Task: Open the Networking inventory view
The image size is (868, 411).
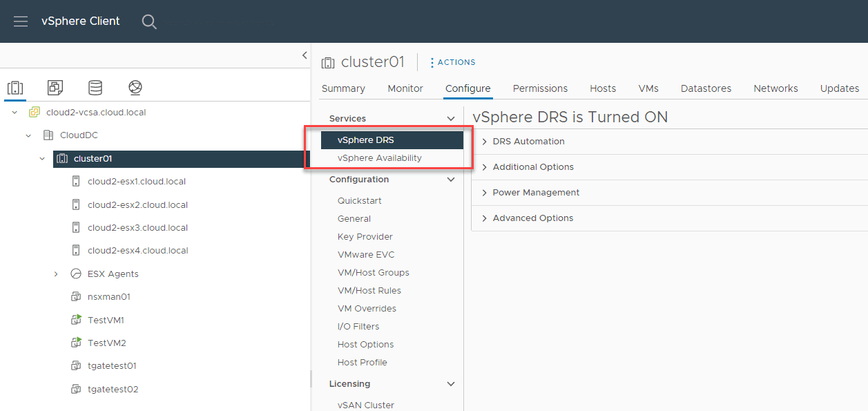Action: (x=135, y=88)
